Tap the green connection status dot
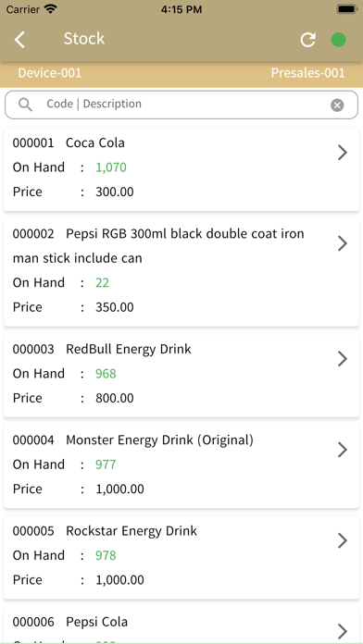The width and height of the screenshot is (363, 644). (338, 40)
